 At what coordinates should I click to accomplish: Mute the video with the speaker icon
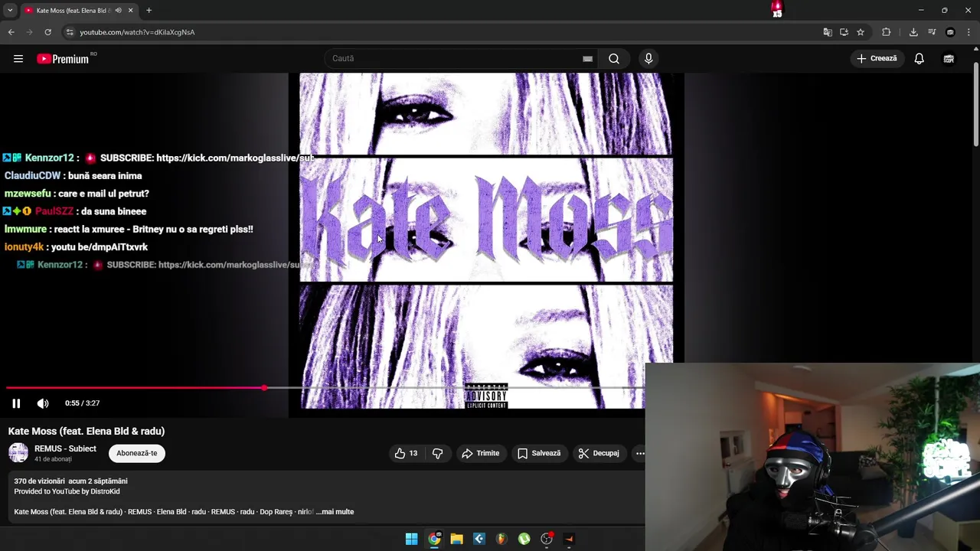coord(43,403)
